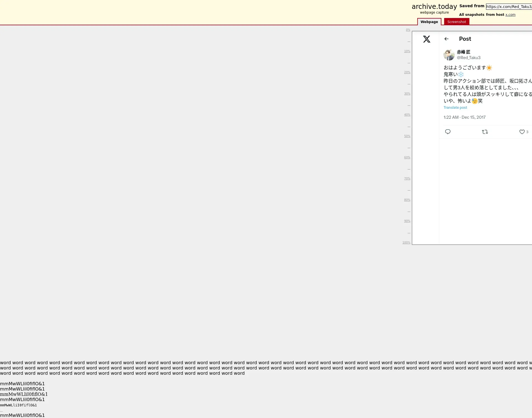Switch to the Screenshot tab
532x418 pixels.
click(x=456, y=22)
